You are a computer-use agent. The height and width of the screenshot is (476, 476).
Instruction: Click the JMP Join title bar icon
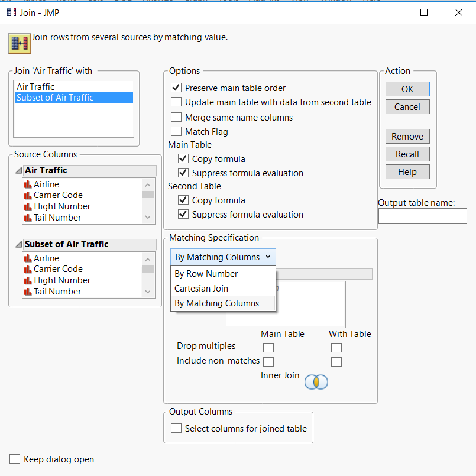(x=12, y=12)
